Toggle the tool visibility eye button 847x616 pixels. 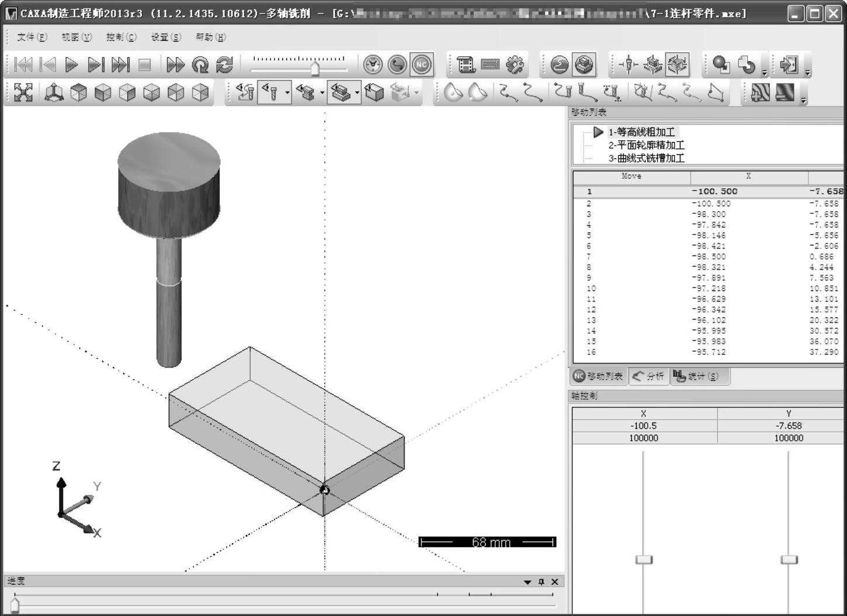[x=270, y=92]
